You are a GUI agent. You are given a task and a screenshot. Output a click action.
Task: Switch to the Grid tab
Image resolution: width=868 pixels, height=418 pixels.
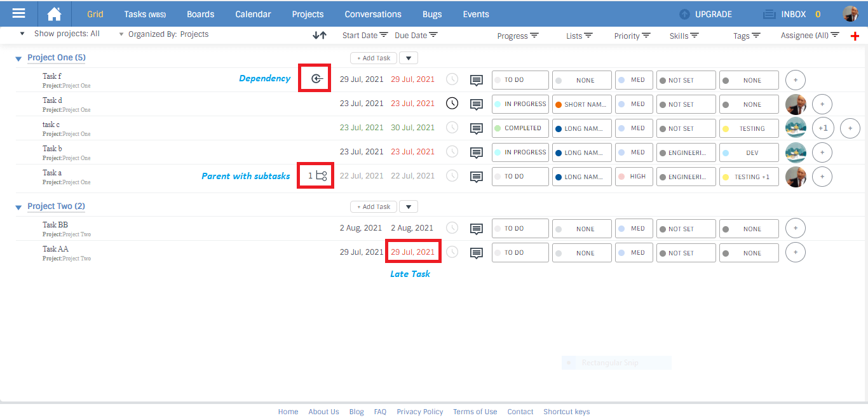tap(95, 14)
